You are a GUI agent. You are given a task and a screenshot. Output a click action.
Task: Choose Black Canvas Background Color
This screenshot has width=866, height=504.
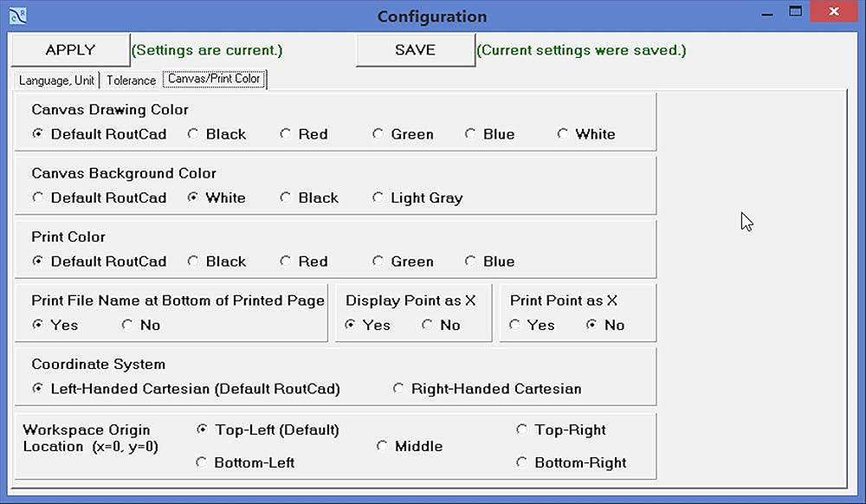click(x=286, y=198)
